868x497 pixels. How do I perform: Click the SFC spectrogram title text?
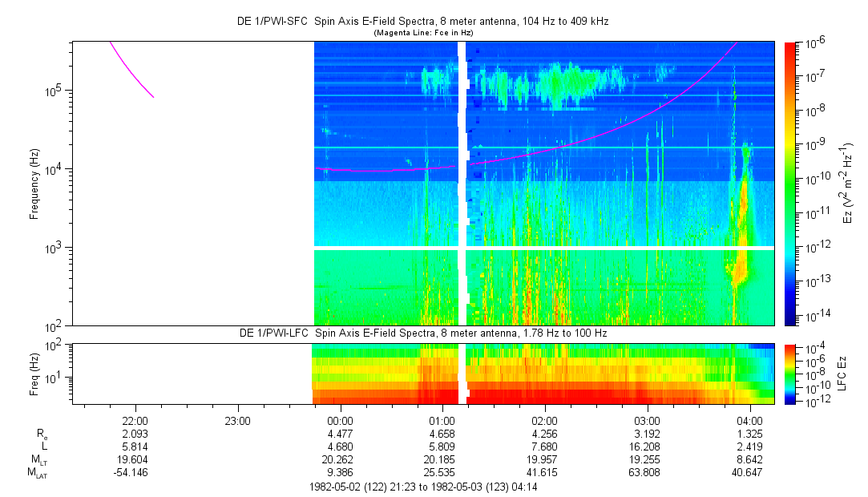coord(425,22)
